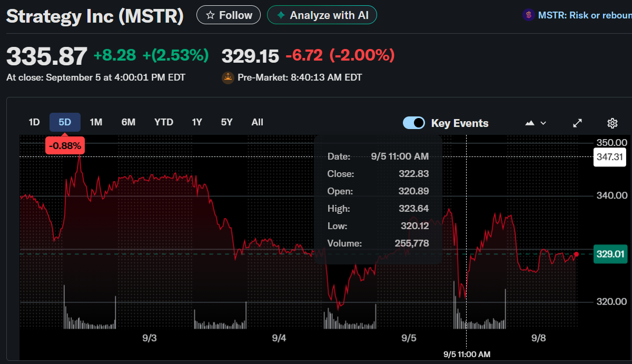
Task: Click the dollar icon beside MSTR Risk
Action: (x=528, y=15)
